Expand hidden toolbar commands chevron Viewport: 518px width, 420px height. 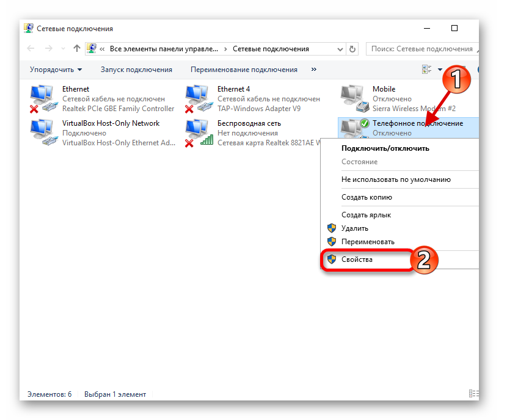(314, 70)
